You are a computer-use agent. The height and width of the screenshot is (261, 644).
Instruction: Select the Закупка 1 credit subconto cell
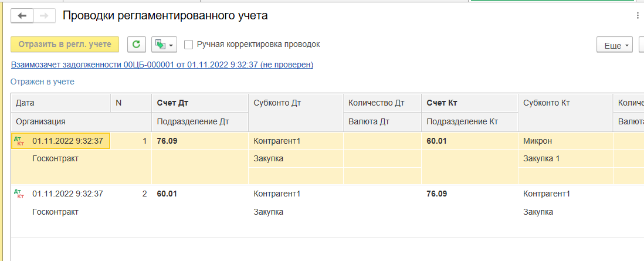(565, 159)
